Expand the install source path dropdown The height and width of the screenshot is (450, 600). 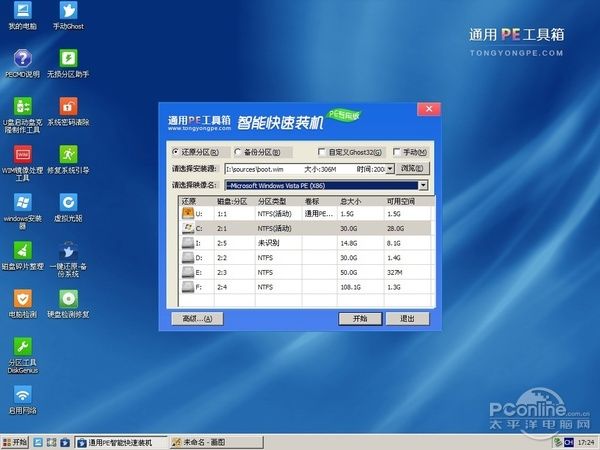(392, 169)
